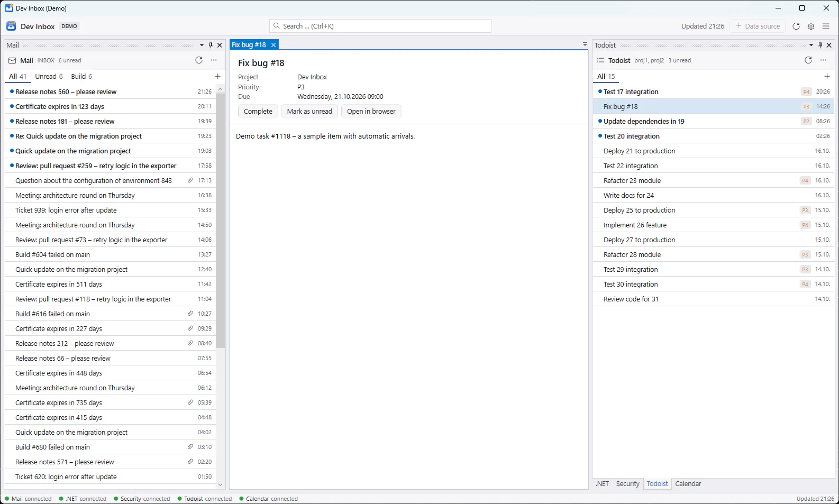Screen dimensions: 839x504
Task: Add a new filter tab in Todoist
Action: [827, 76]
